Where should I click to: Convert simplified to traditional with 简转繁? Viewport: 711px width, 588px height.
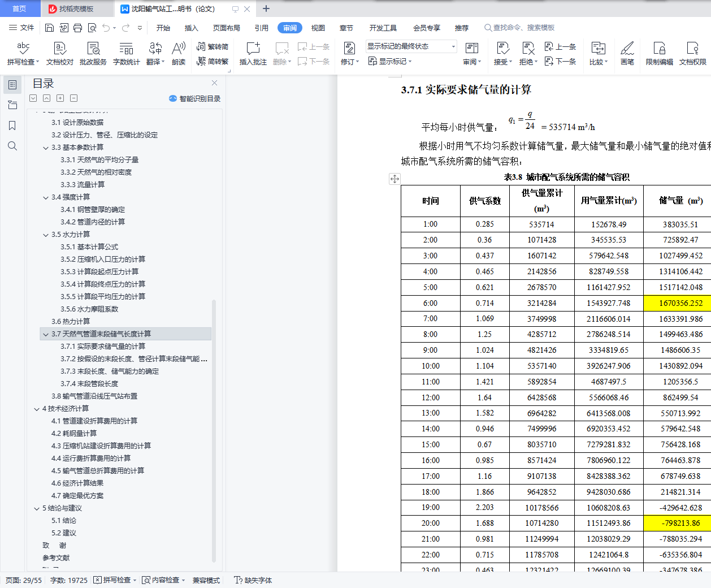tap(213, 61)
